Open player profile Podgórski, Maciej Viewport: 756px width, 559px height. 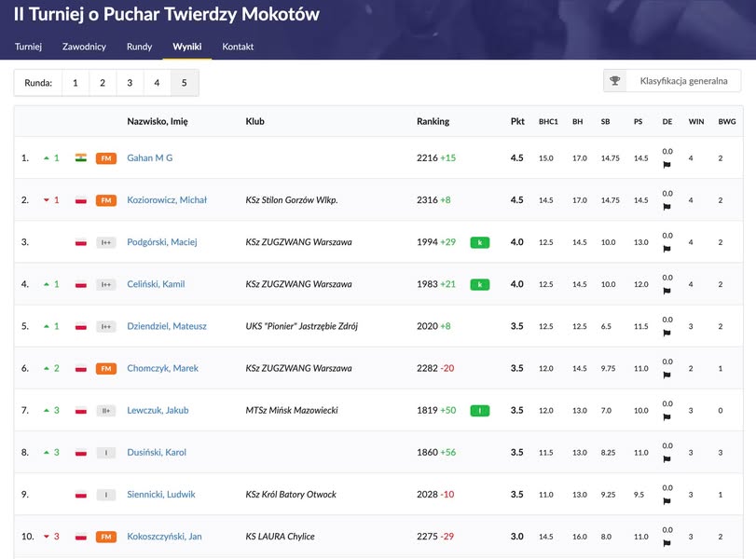(162, 242)
